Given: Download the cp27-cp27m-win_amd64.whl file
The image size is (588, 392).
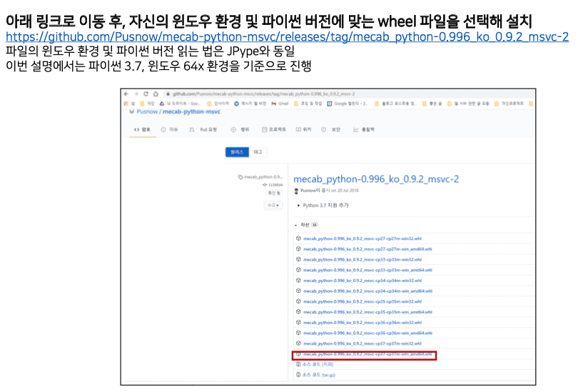Looking at the screenshot, I should point(367,249).
